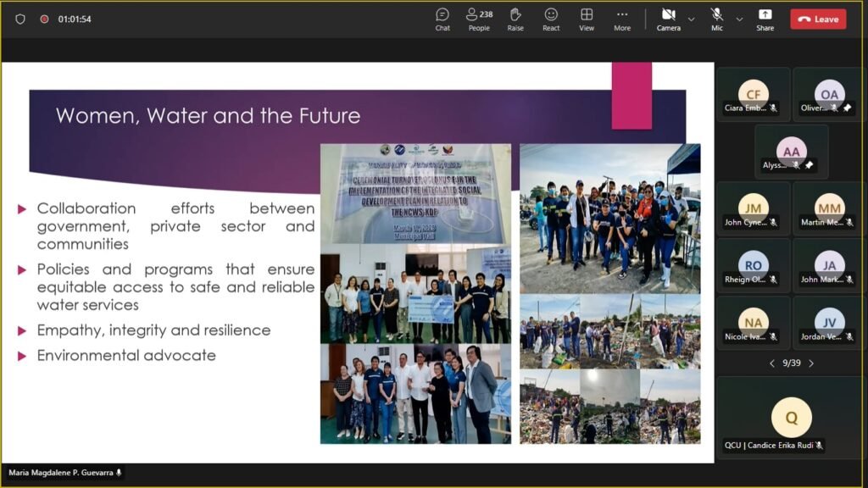Viewport: 868px width, 488px height.
Task: Click the red recording indicator icon
Action: coord(44,19)
